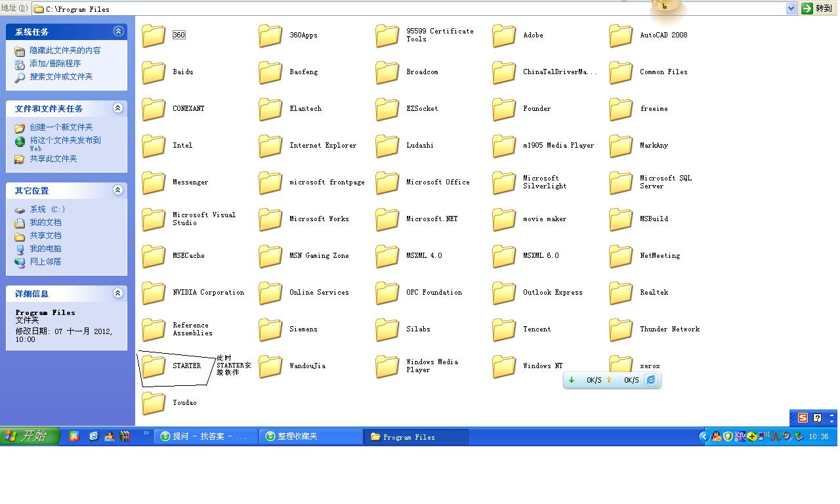Go to 我的文档 location
This screenshot has width=840, height=504.
click(45, 222)
